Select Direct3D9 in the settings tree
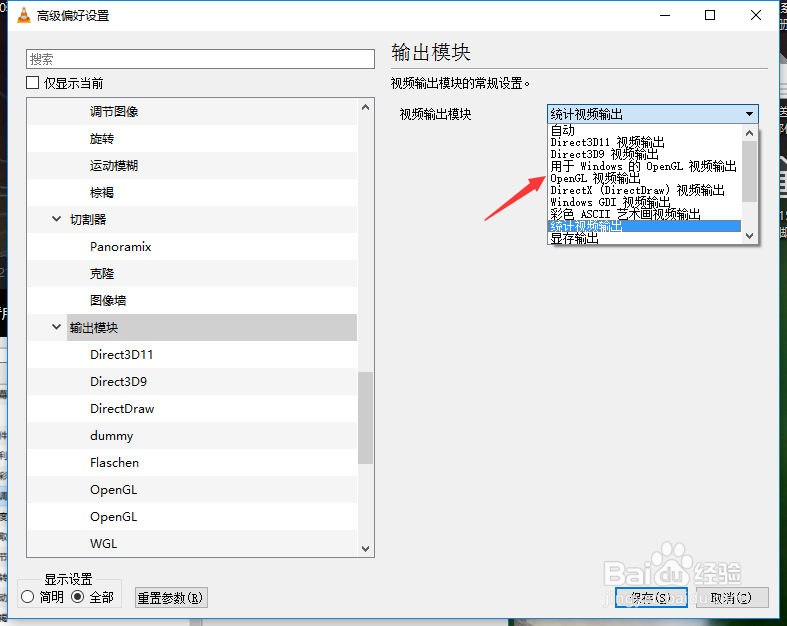This screenshot has width=787, height=626. coord(118,382)
